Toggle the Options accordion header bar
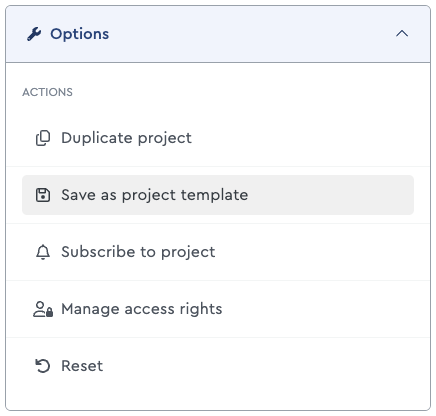The width and height of the screenshot is (436, 416). [x=218, y=34]
